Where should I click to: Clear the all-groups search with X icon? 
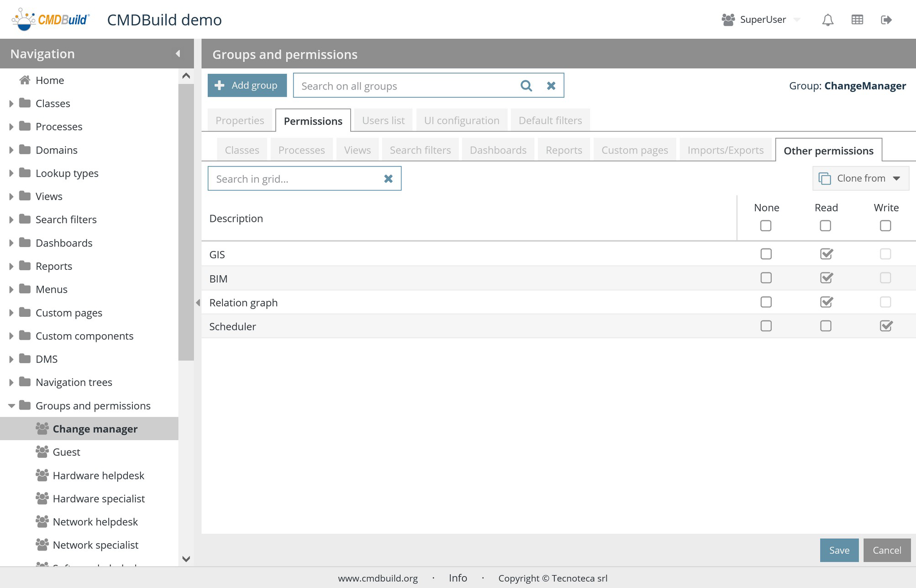coord(551,86)
